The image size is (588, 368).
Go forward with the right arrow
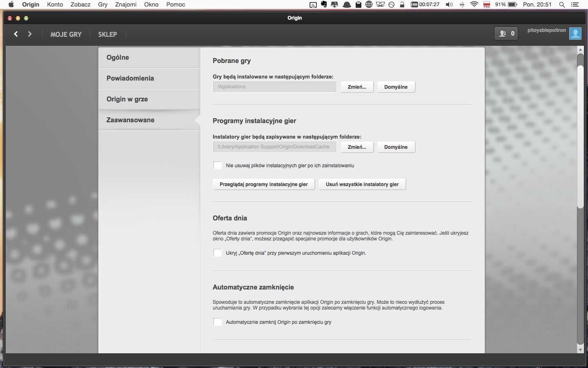point(29,34)
